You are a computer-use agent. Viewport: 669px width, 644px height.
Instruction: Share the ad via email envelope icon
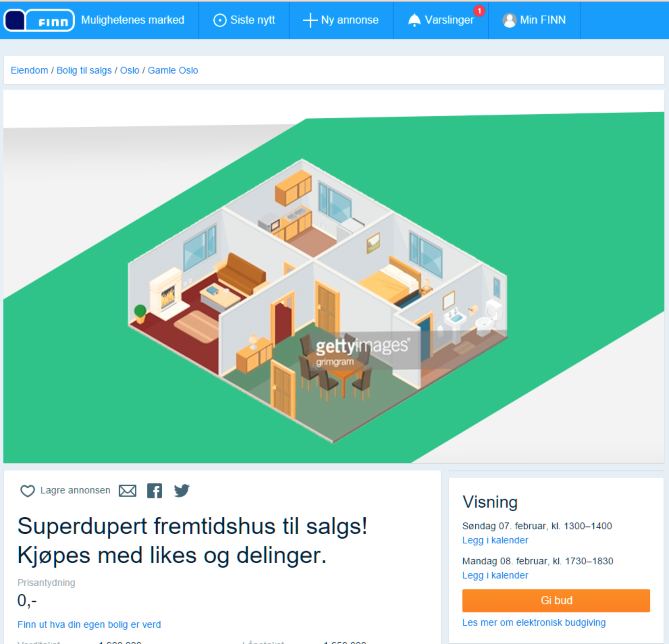127,491
